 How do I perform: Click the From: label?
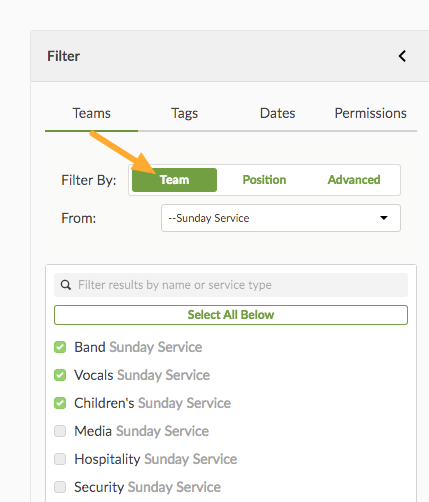[x=79, y=218]
